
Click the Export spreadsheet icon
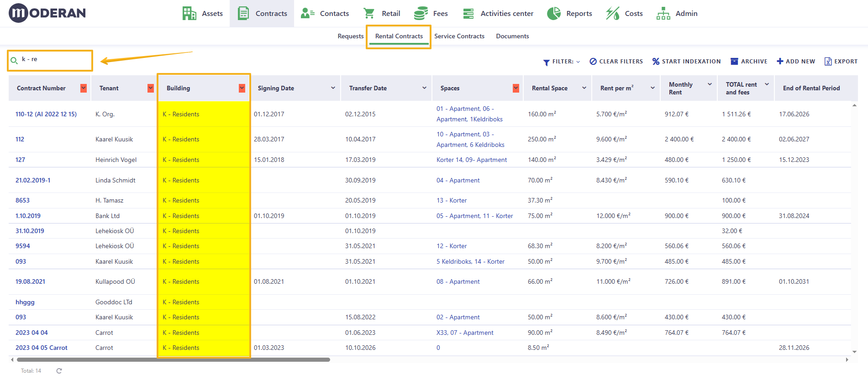828,61
